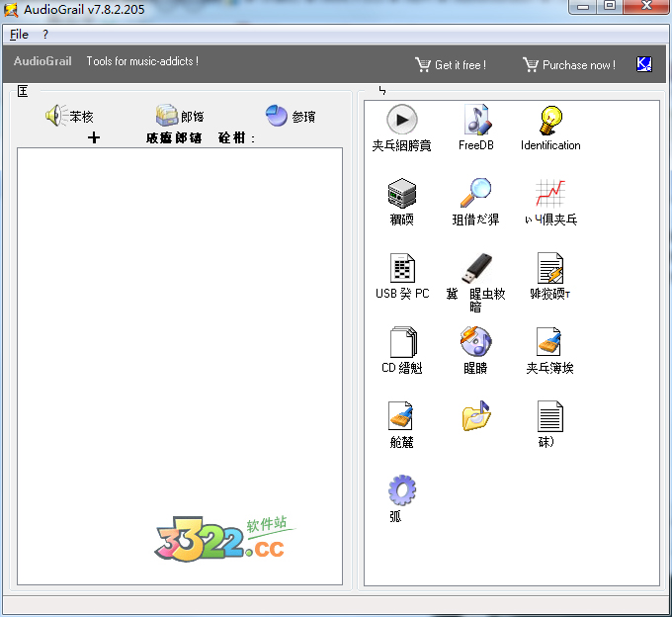Click the AudioGrail title bar icon

11,10
